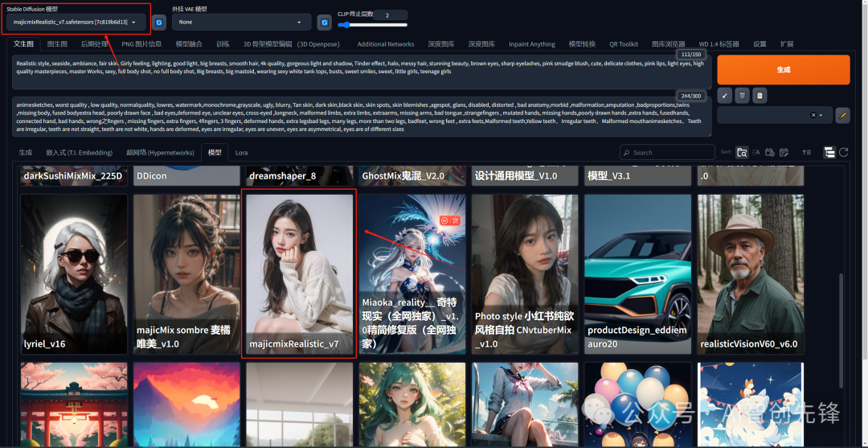868x448 pixels.
Task: Open the WD 1.4 标签器 tab
Action: [x=719, y=43]
